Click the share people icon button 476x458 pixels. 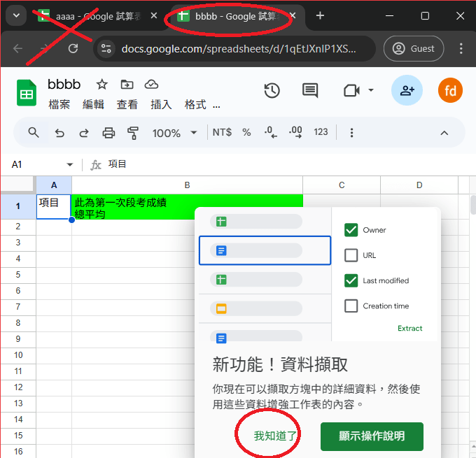[x=407, y=90]
